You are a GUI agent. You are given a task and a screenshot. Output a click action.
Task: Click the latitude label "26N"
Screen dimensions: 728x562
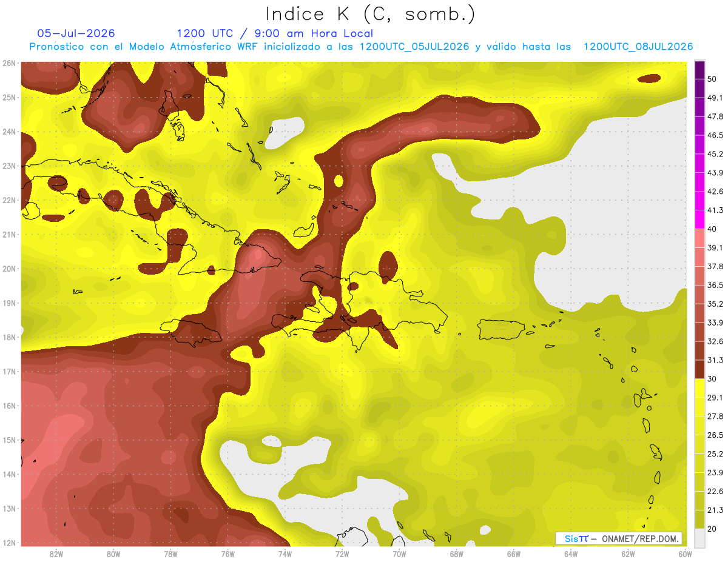click(8, 63)
